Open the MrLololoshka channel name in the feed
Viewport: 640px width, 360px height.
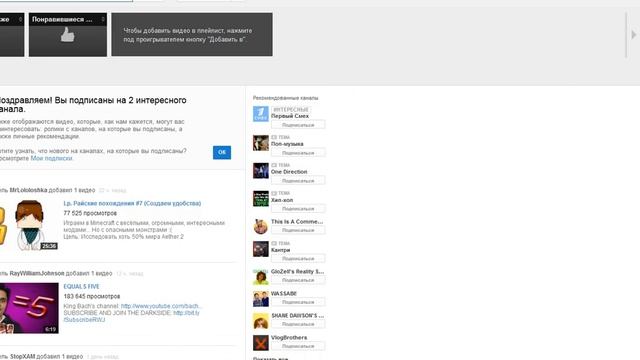click(x=28, y=190)
